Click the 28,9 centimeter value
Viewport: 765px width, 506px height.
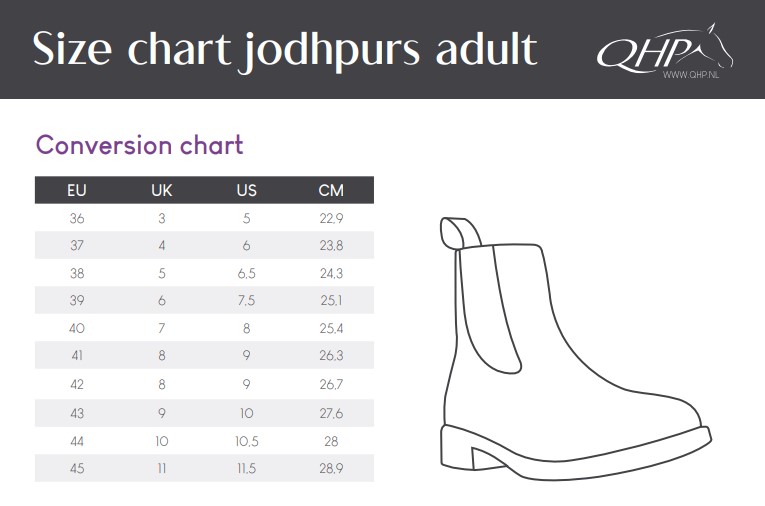coord(331,468)
